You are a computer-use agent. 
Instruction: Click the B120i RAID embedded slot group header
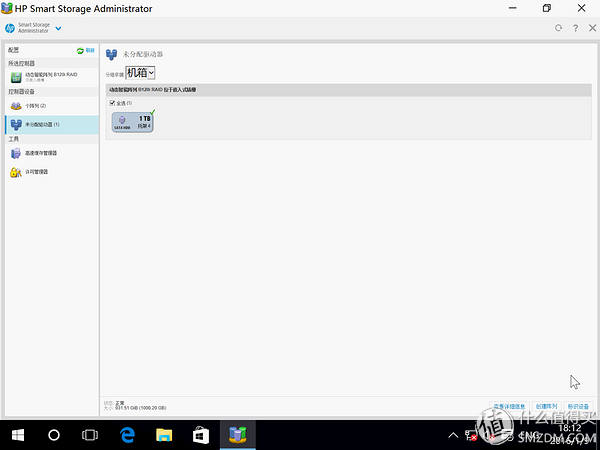pos(348,90)
